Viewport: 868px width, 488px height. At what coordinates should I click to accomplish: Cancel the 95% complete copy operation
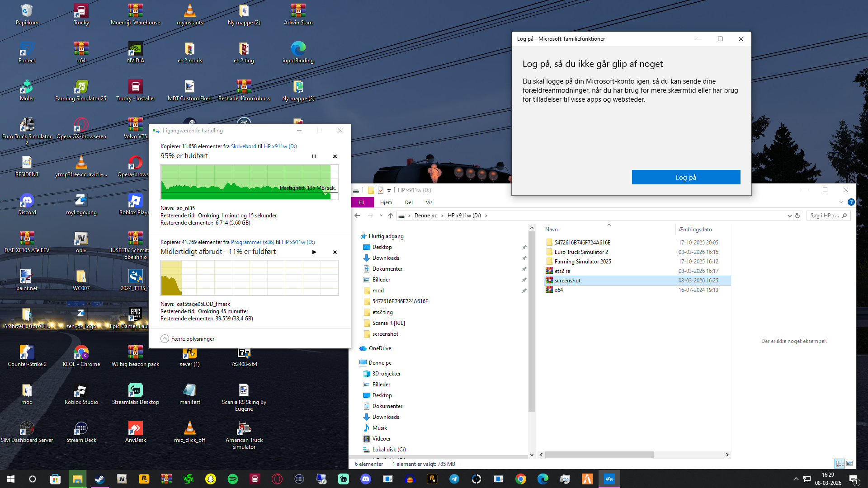pos(335,156)
